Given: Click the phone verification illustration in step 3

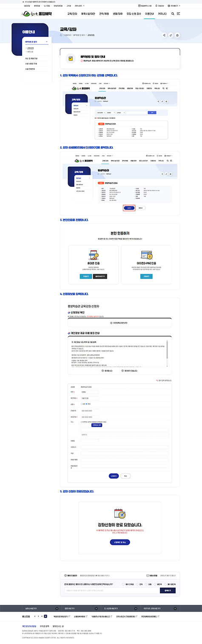Looking at the screenshot, I should pos(93,255).
